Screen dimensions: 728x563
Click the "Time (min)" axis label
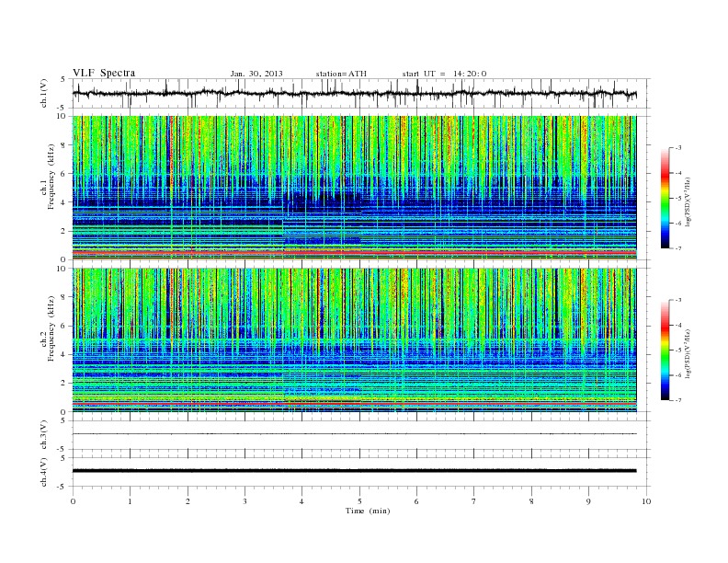[368, 511]
